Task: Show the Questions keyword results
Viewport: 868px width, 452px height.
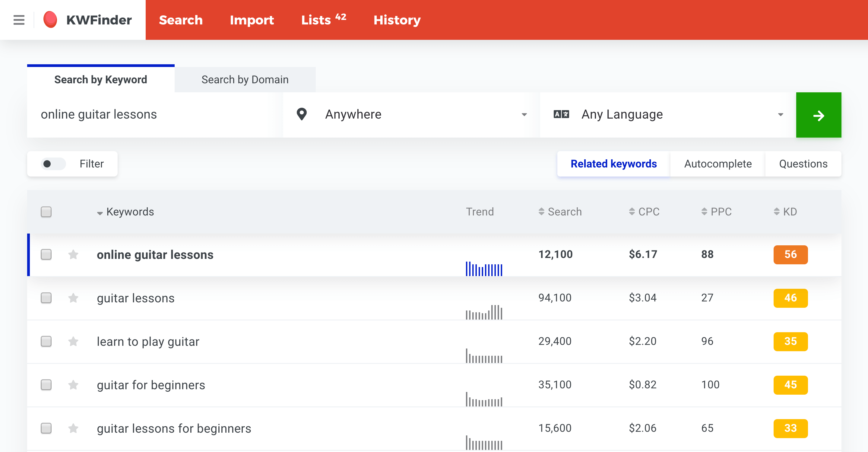Action: point(803,164)
